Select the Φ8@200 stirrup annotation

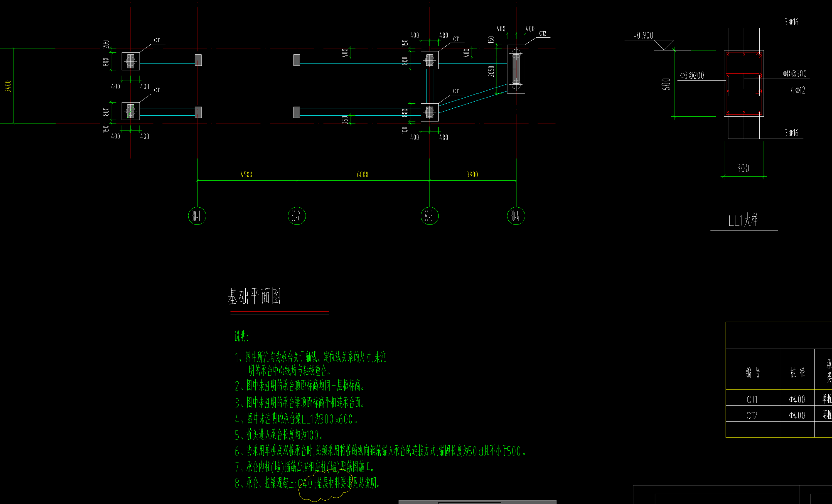pos(692,75)
